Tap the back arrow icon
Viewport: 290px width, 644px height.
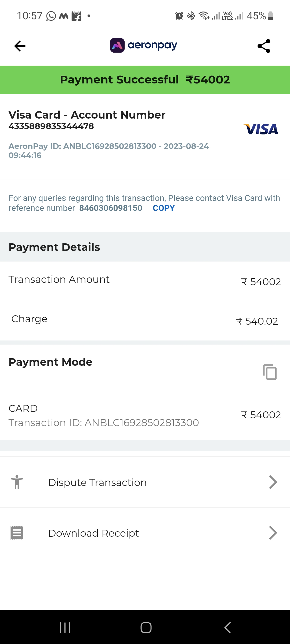pyautogui.click(x=20, y=46)
